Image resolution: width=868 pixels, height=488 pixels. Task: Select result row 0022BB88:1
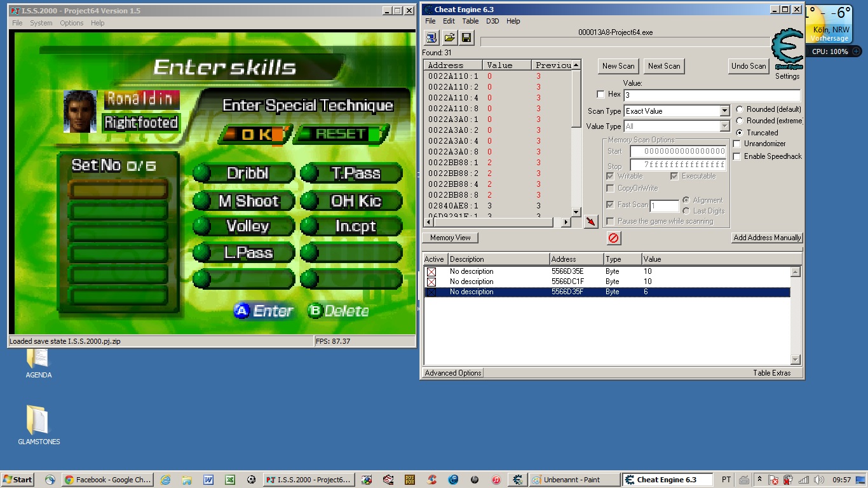498,163
